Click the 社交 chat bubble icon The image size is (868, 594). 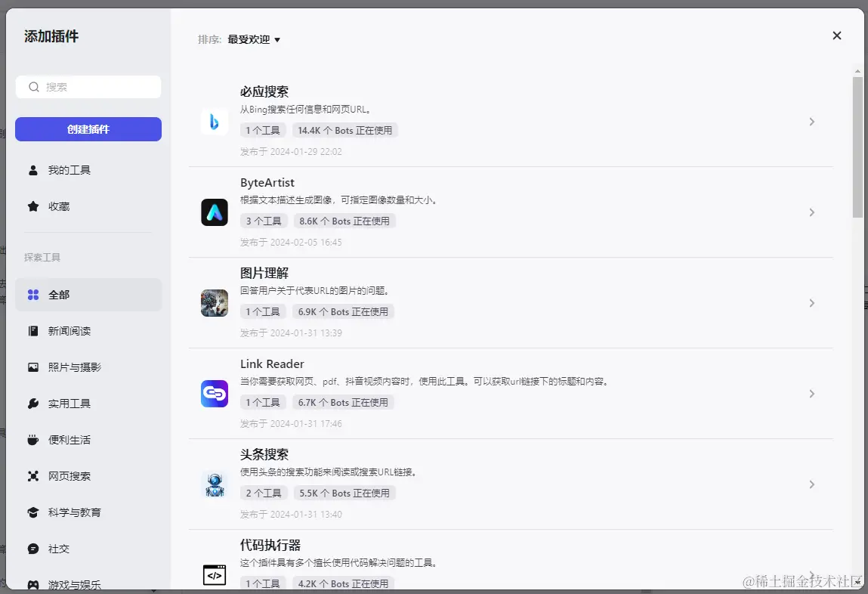[x=33, y=549]
